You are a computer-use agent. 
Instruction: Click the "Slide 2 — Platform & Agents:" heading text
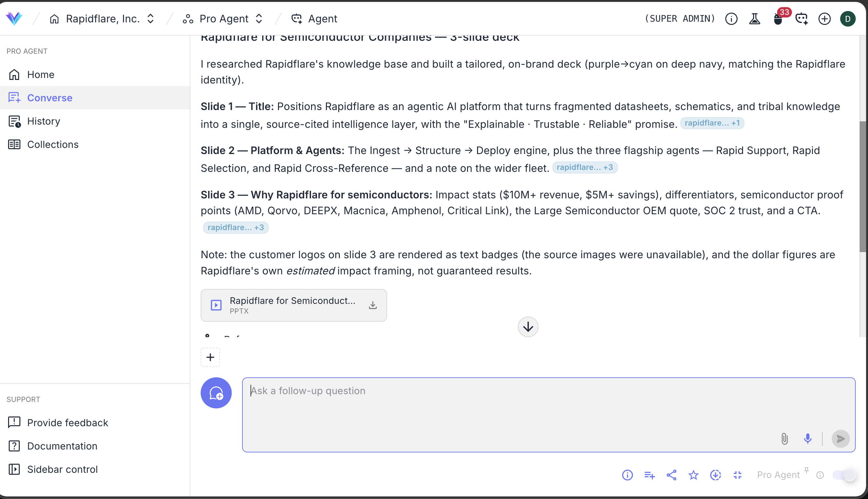pyautogui.click(x=273, y=151)
